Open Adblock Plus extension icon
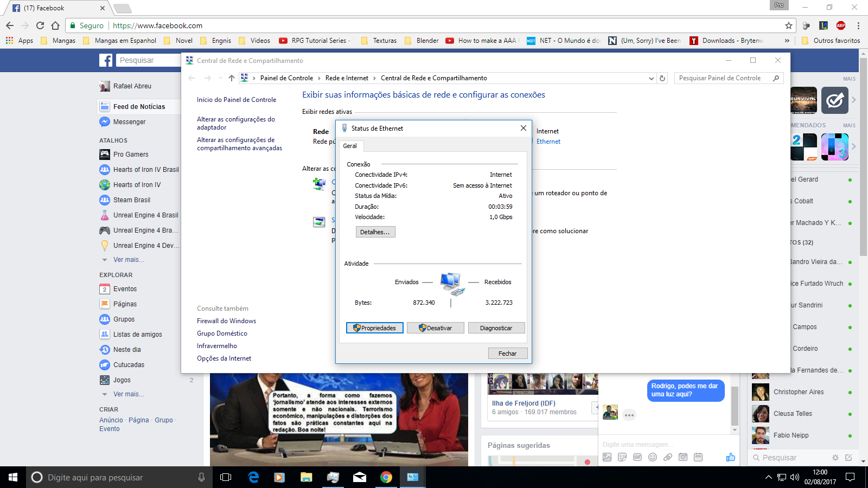868x488 pixels. tap(841, 25)
